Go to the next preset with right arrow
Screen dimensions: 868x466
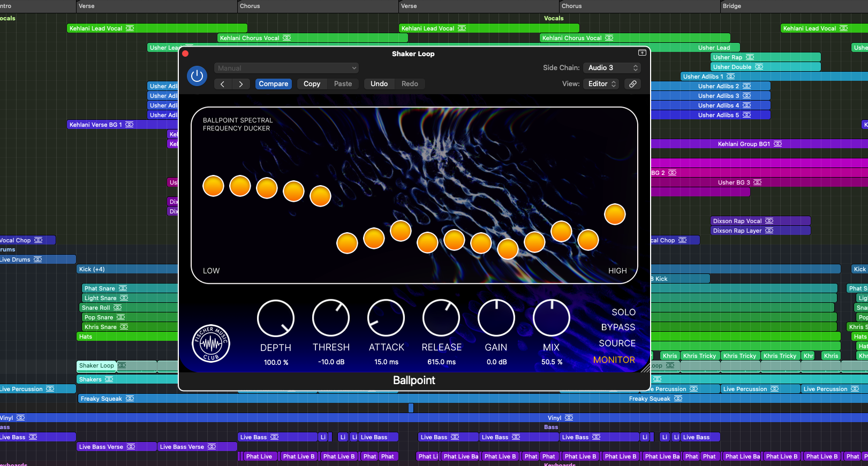tap(241, 84)
